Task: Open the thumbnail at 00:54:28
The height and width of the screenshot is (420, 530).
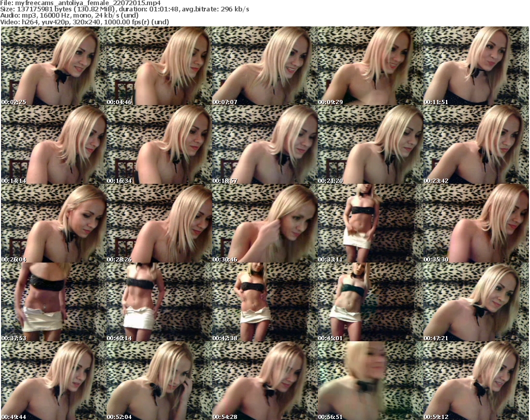Action: 264,381
